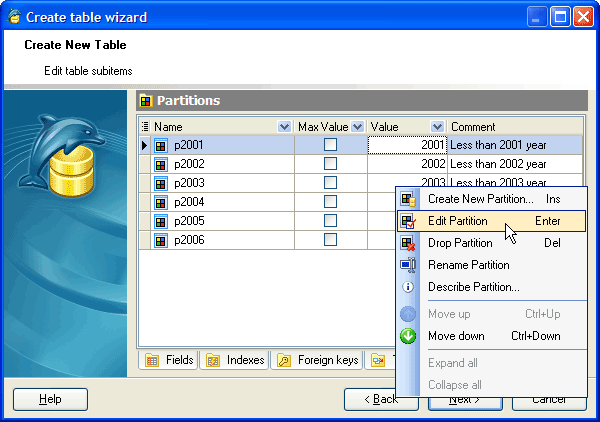Viewport: 600px width, 422px height.
Task: Click the p2003 partition icon
Action: (161, 184)
